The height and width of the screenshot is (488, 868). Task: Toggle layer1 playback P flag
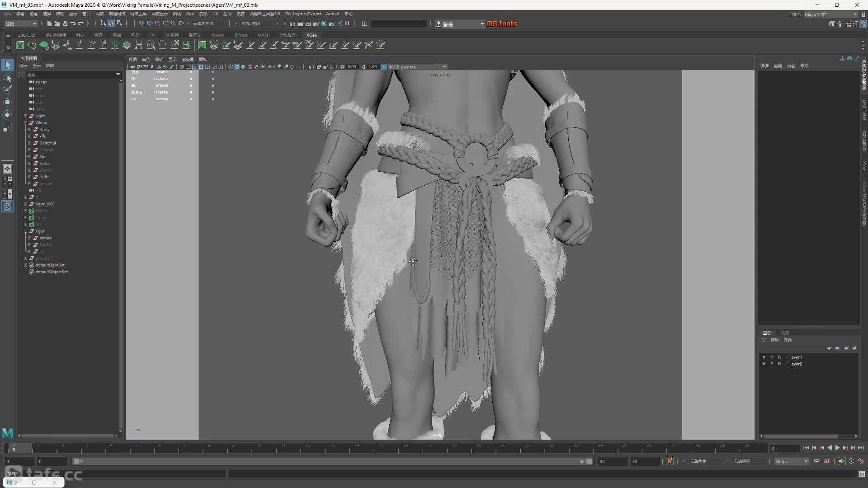(772, 357)
